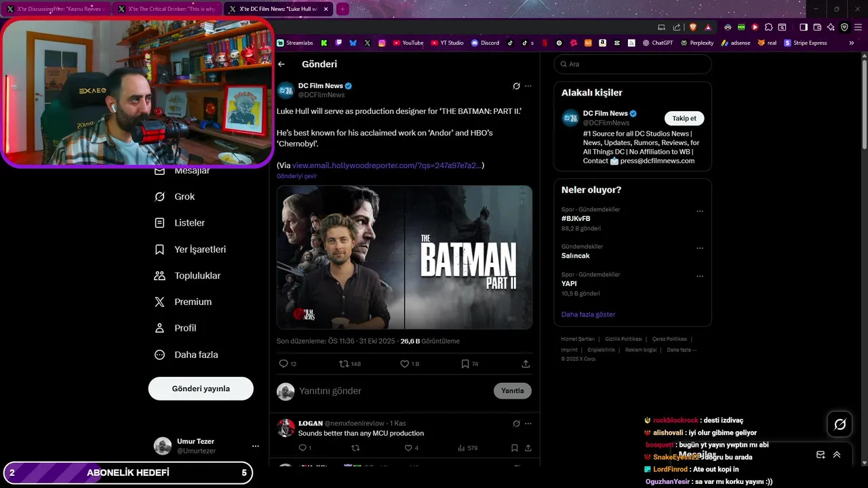Click Yanıtla reply button
This screenshot has width=868, height=488.
tap(513, 391)
